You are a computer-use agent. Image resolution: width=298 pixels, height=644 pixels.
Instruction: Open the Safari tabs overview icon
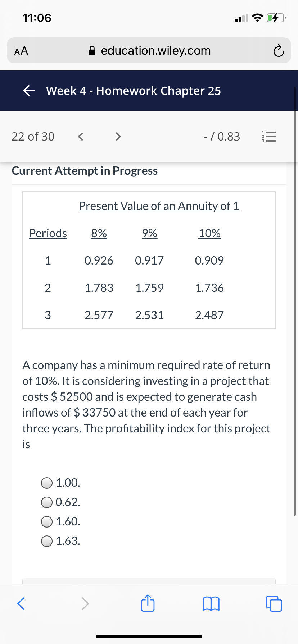point(274,604)
